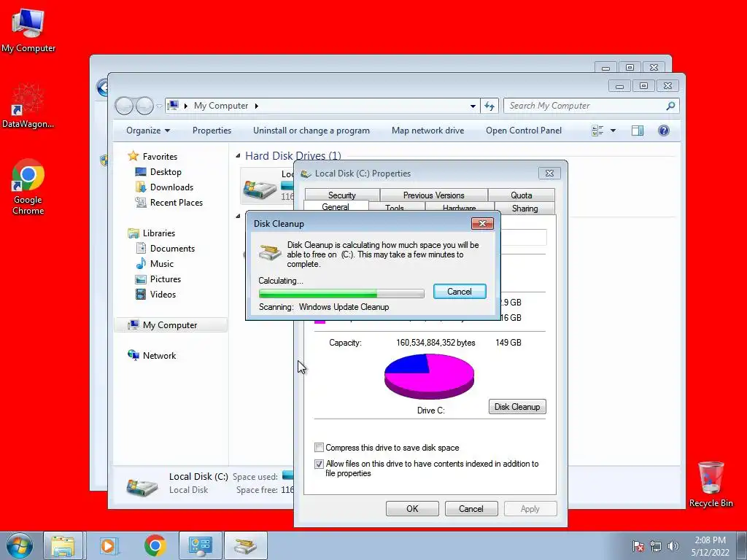Click the Action Center flag tray icon

638,546
